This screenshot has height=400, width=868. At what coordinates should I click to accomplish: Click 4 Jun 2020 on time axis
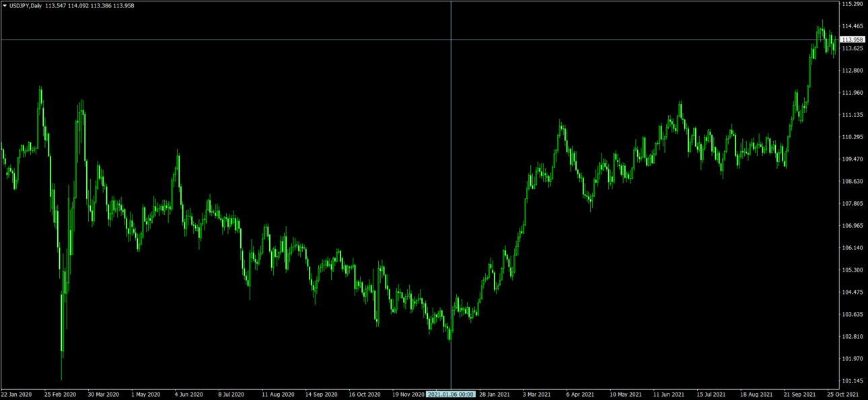point(189,395)
